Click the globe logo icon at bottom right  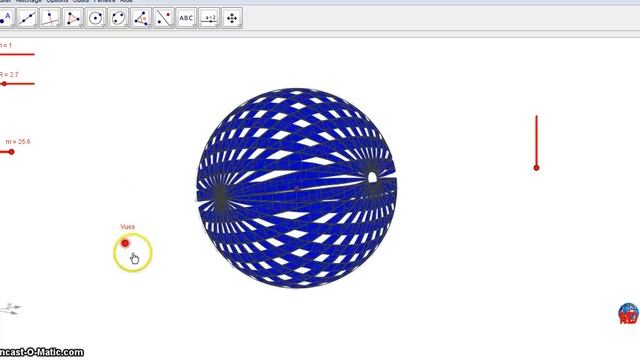[628, 313]
